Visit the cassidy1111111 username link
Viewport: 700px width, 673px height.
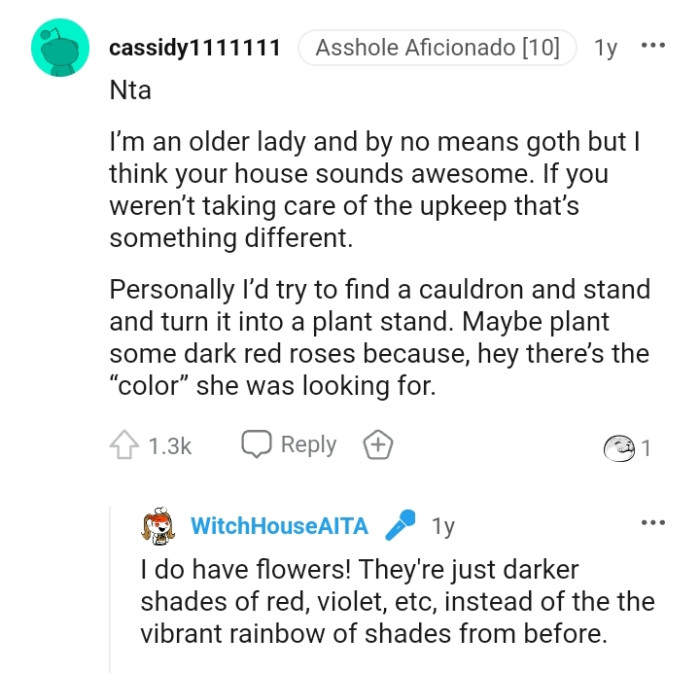tap(194, 47)
